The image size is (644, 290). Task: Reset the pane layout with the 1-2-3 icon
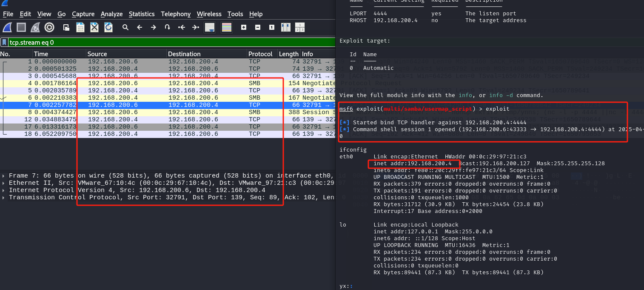(x=300, y=28)
